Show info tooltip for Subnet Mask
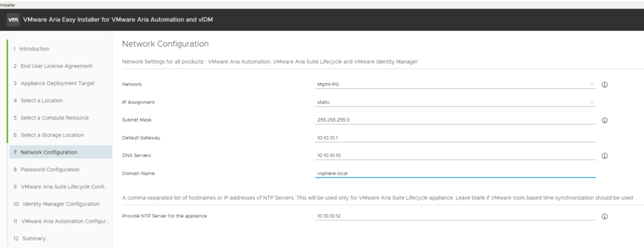This screenshot has height=248, width=644. [x=604, y=120]
